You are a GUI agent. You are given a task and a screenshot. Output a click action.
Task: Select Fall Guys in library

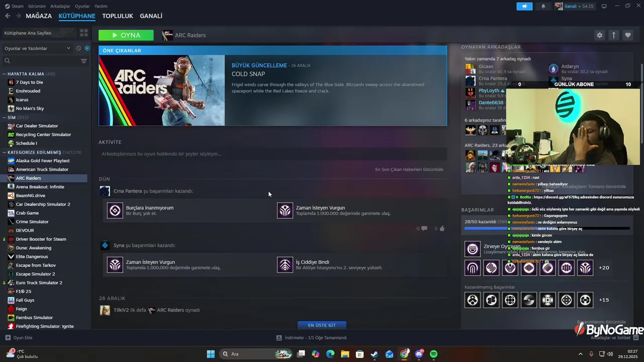coord(25,300)
